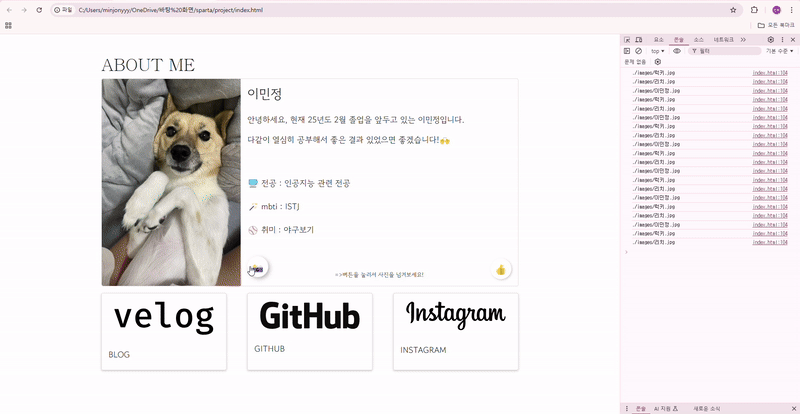Open the Chrome three-dot menu
Viewport: 800px width, 414px height.
[790, 10]
